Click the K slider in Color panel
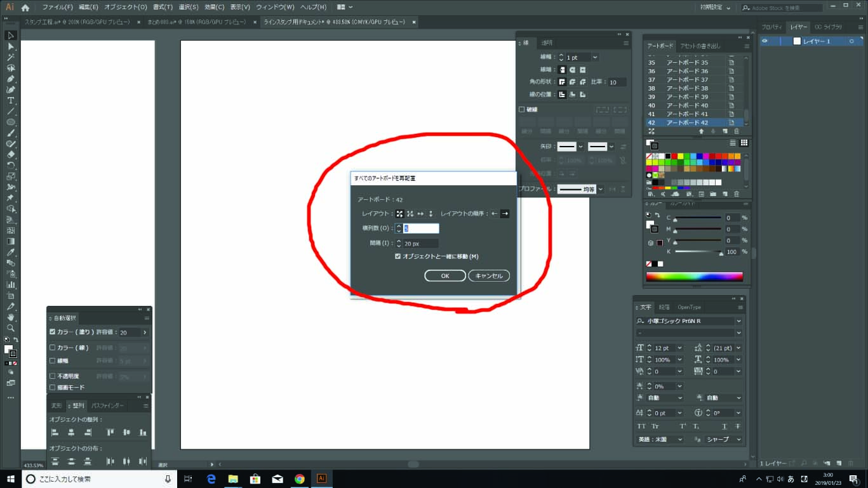Image resolution: width=868 pixels, height=488 pixels. [x=698, y=252]
